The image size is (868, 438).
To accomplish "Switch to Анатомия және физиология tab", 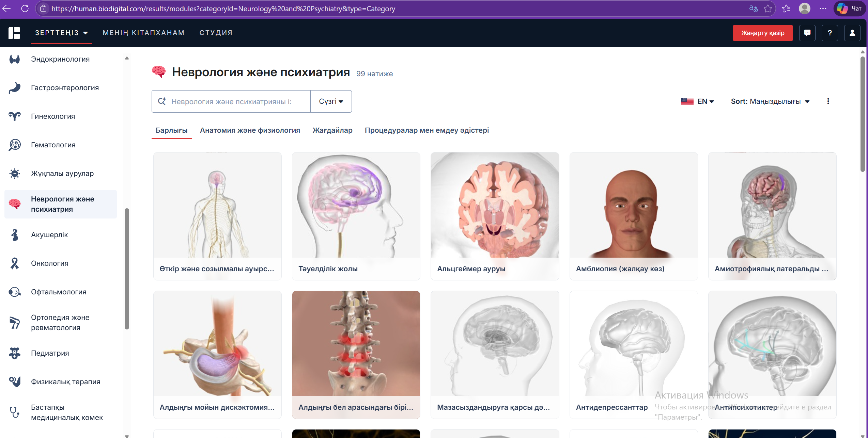I will 250,130.
